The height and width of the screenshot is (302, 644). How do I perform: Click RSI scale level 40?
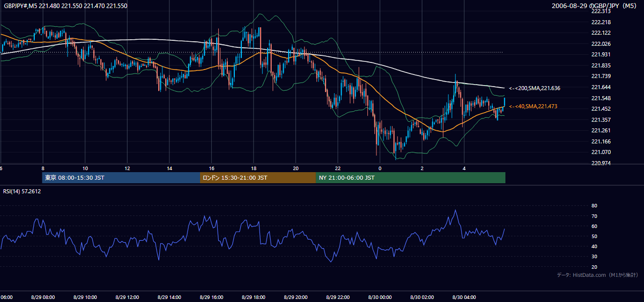pos(594,246)
